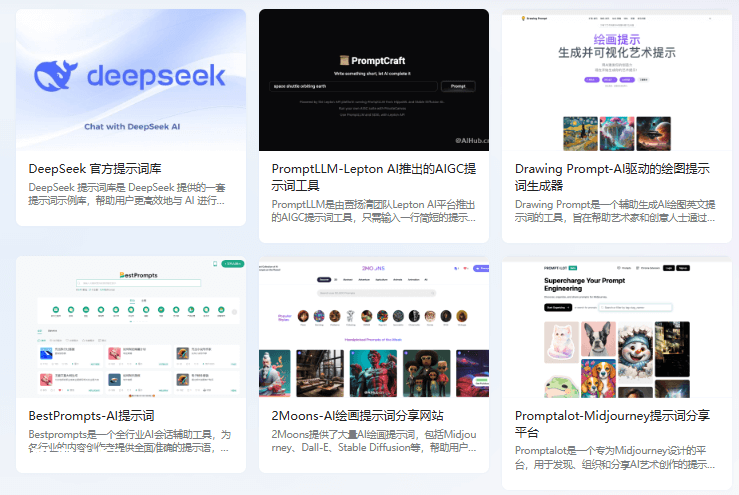The image size is (739, 495).
Task: Open the Drawing Prompt-AI驱动的绘图提示词生成器 title
Action: pyautogui.click(x=612, y=177)
